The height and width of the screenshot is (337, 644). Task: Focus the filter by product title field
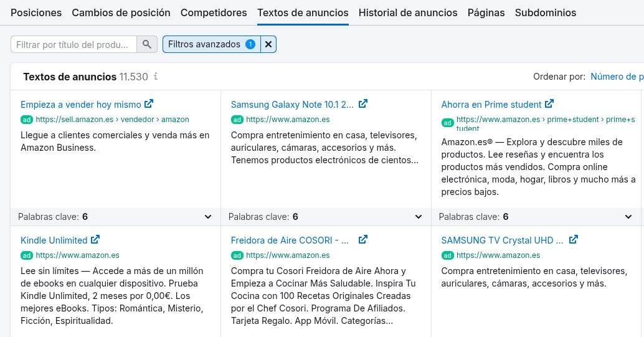[73, 44]
